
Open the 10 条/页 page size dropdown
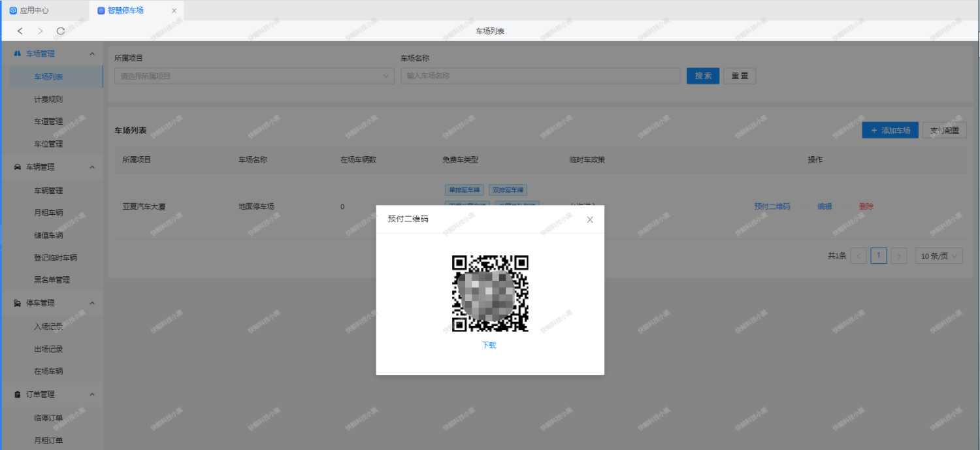[939, 256]
